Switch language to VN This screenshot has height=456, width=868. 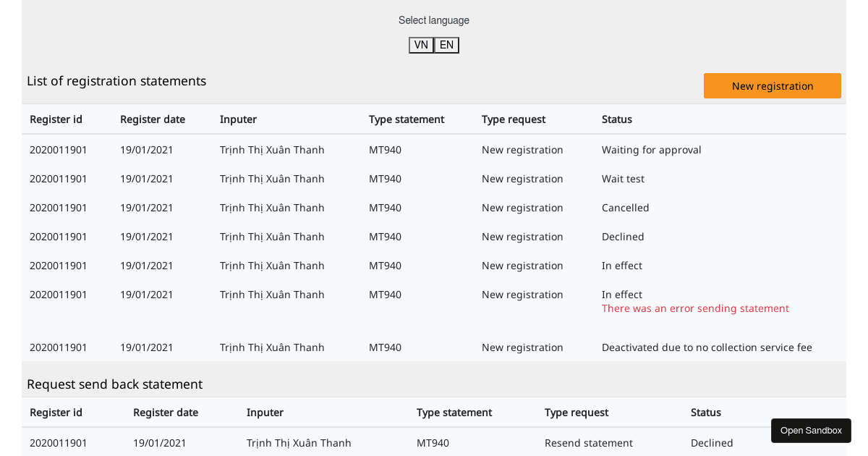pos(421,45)
